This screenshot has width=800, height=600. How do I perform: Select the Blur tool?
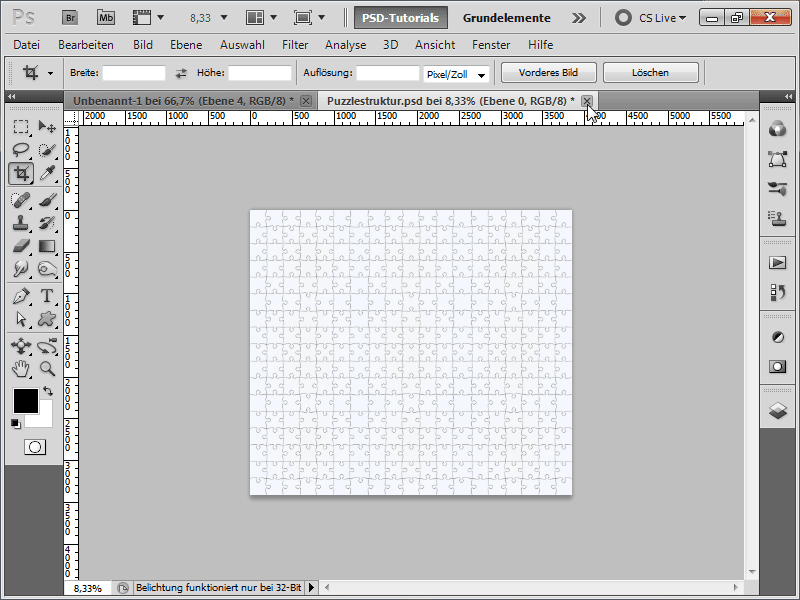point(21,269)
